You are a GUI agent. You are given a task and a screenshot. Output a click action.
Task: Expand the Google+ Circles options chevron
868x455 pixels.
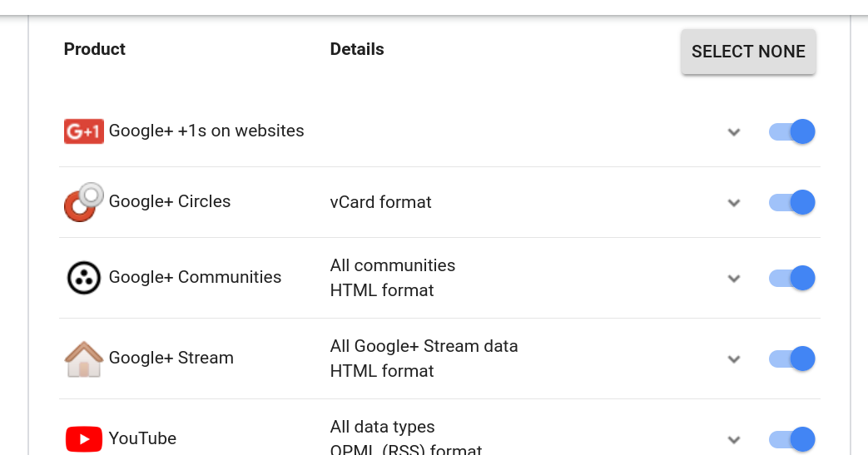coord(734,203)
